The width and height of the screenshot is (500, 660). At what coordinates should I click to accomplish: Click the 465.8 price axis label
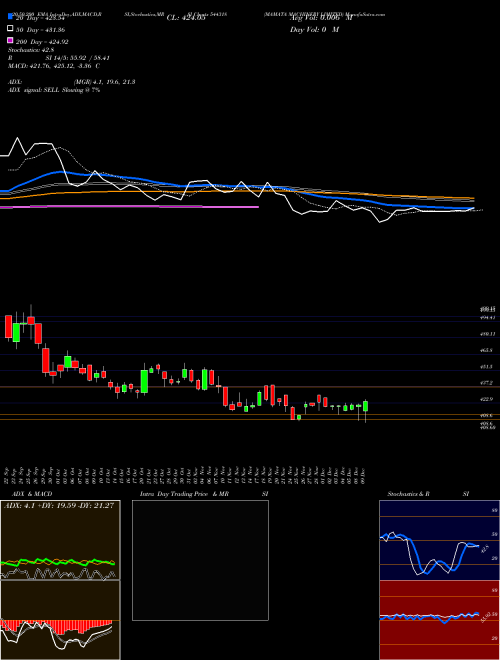click(x=486, y=350)
